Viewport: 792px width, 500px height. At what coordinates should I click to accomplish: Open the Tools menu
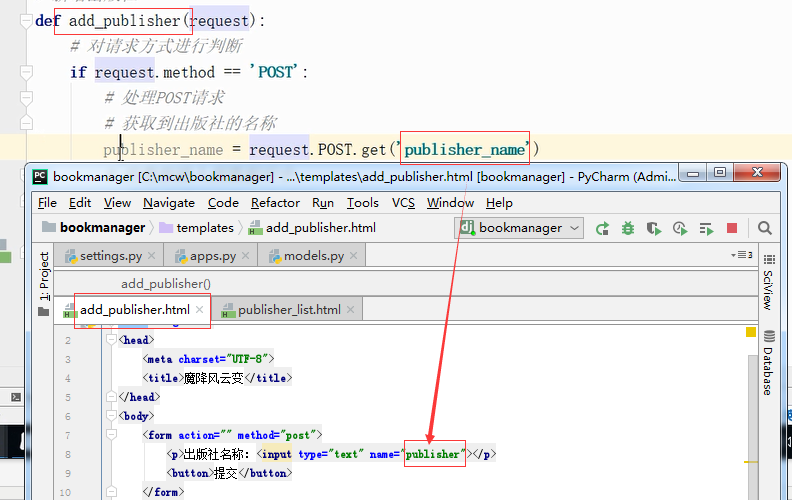(x=363, y=203)
